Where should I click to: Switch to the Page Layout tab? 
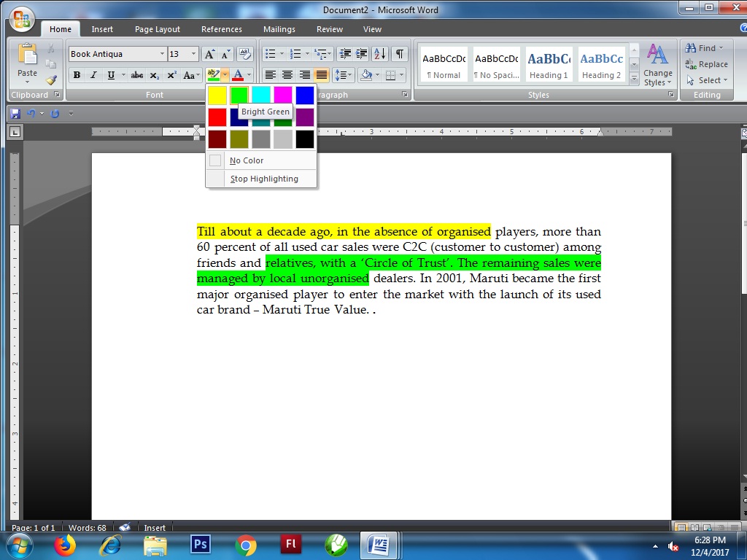click(158, 29)
